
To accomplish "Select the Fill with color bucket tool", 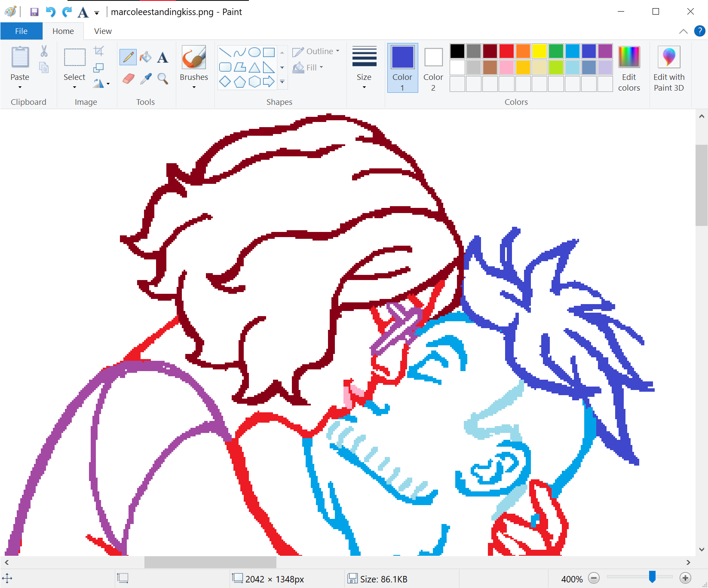I will [145, 57].
